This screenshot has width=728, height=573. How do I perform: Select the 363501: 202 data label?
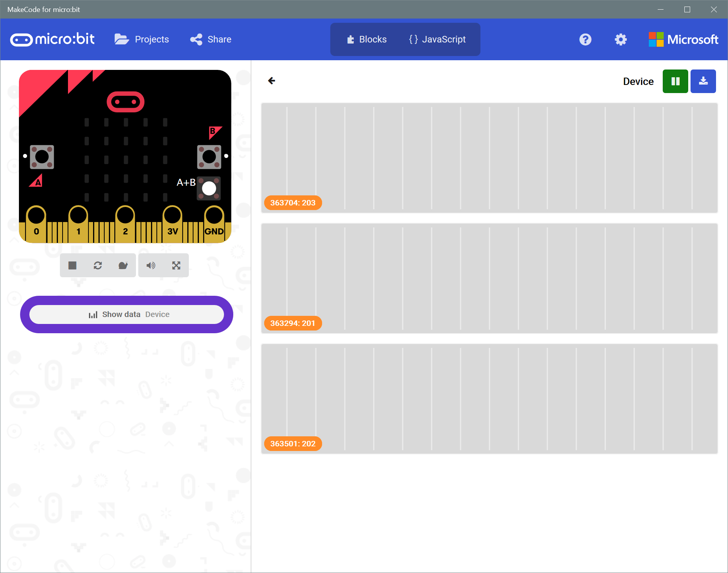click(x=293, y=444)
